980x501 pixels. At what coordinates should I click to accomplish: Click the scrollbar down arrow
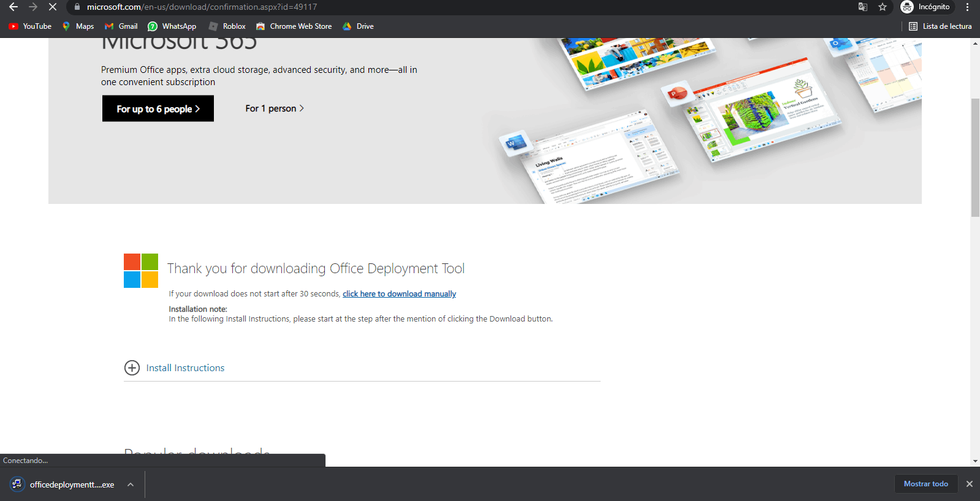coord(975,461)
